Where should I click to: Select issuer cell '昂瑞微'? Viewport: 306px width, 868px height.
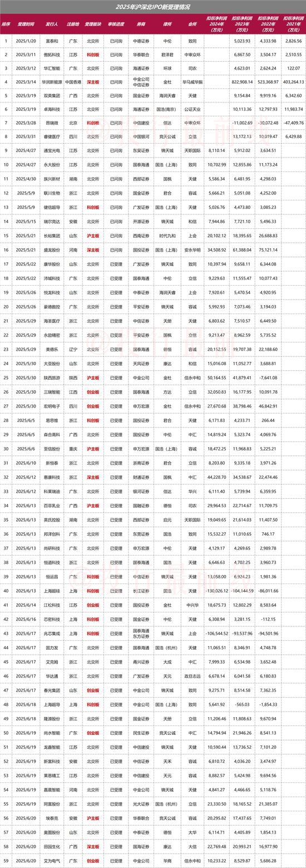coord(52,122)
